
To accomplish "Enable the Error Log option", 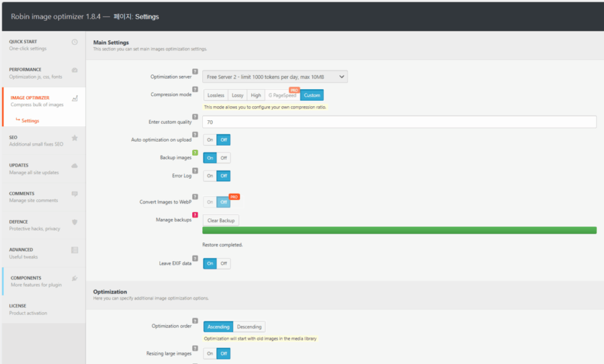I will point(209,176).
